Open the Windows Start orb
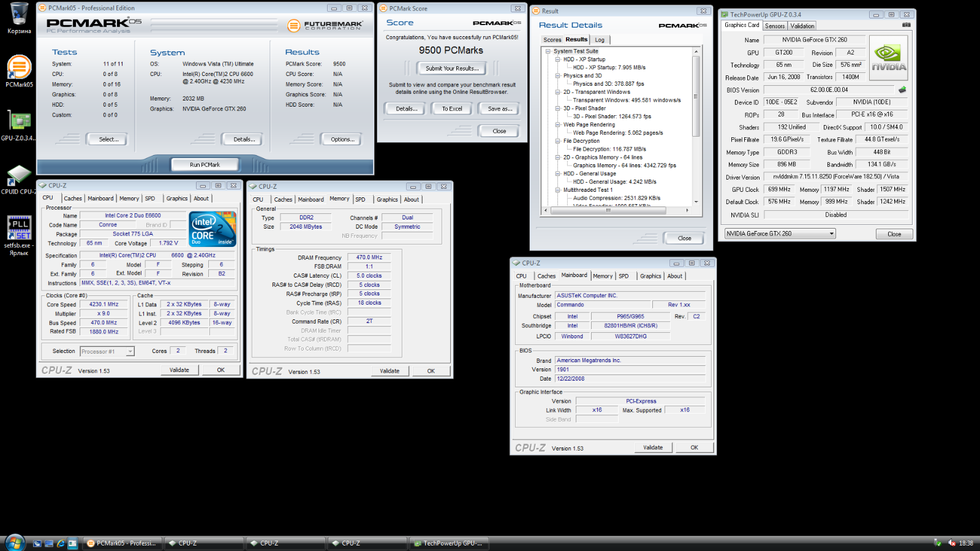The width and height of the screenshot is (980, 551). [x=15, y=543]
